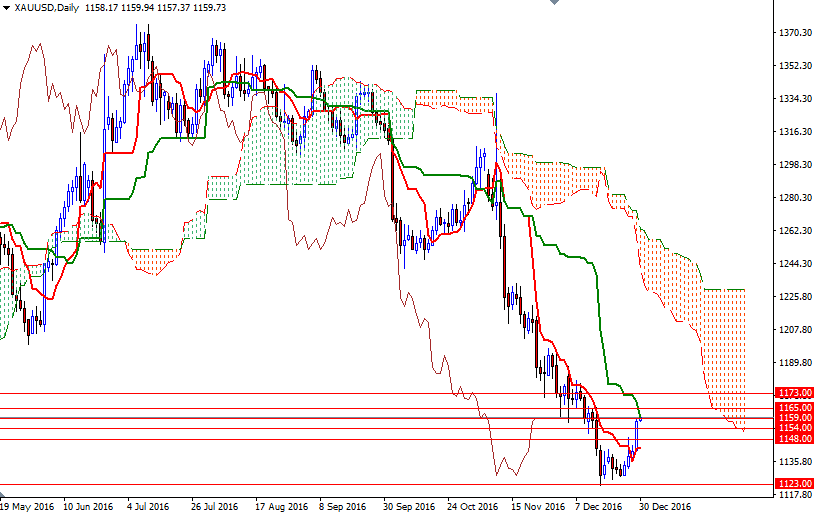814x514 pixels.
Task: Click the 1135.80 price scale value
Action: 795,462
